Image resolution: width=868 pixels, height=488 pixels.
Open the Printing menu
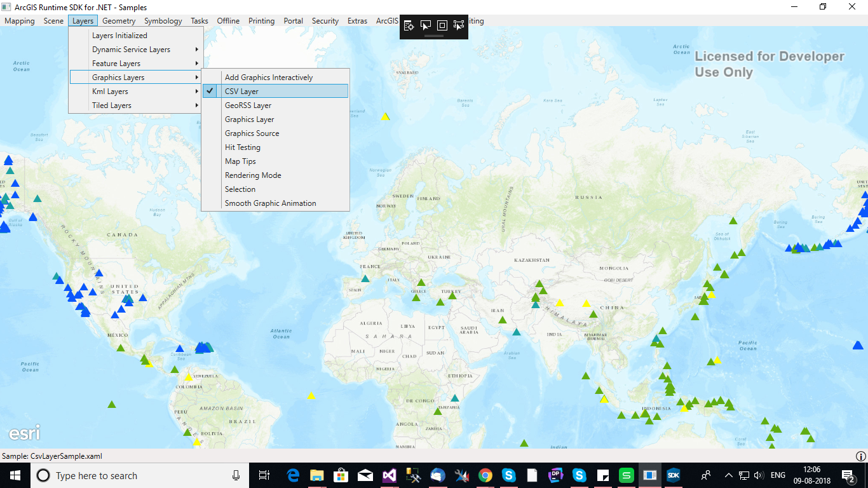point(262,21)
